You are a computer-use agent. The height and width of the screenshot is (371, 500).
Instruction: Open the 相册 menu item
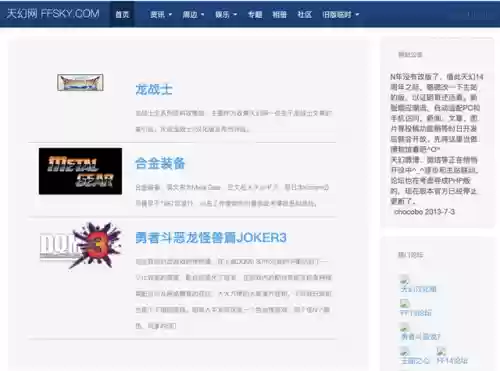279,14
